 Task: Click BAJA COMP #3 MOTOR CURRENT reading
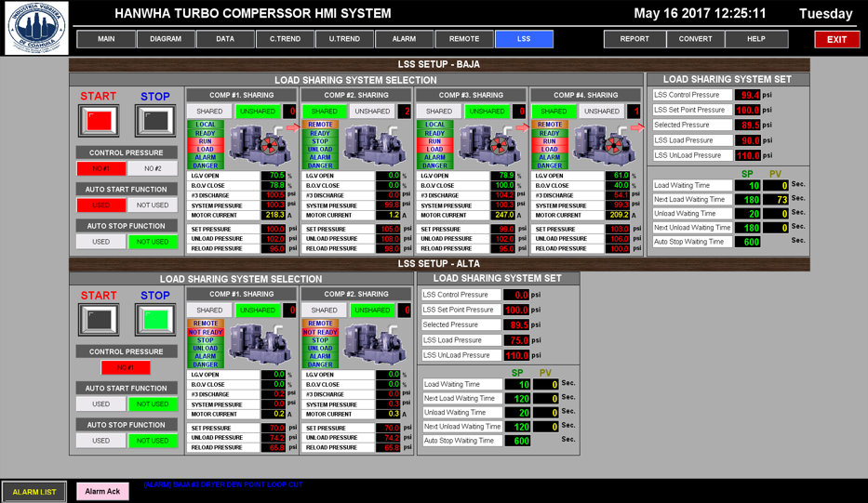pyautogui.click(x=502, y=216)
